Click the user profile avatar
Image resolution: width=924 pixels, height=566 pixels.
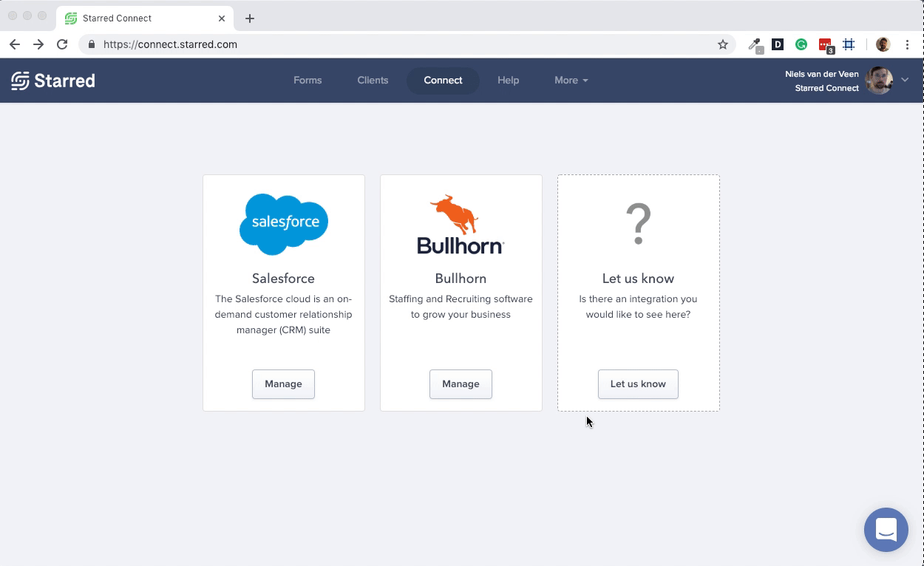[879, 81]
